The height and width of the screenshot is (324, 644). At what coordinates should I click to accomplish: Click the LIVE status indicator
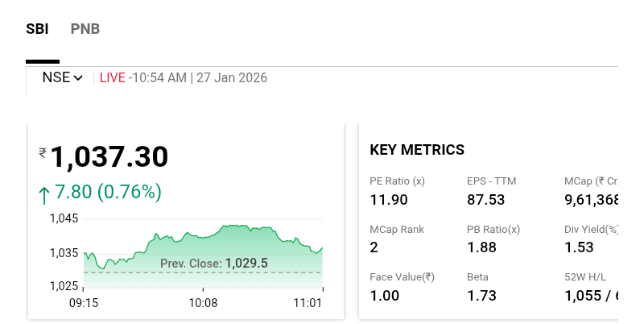click(x=113, y=78)
